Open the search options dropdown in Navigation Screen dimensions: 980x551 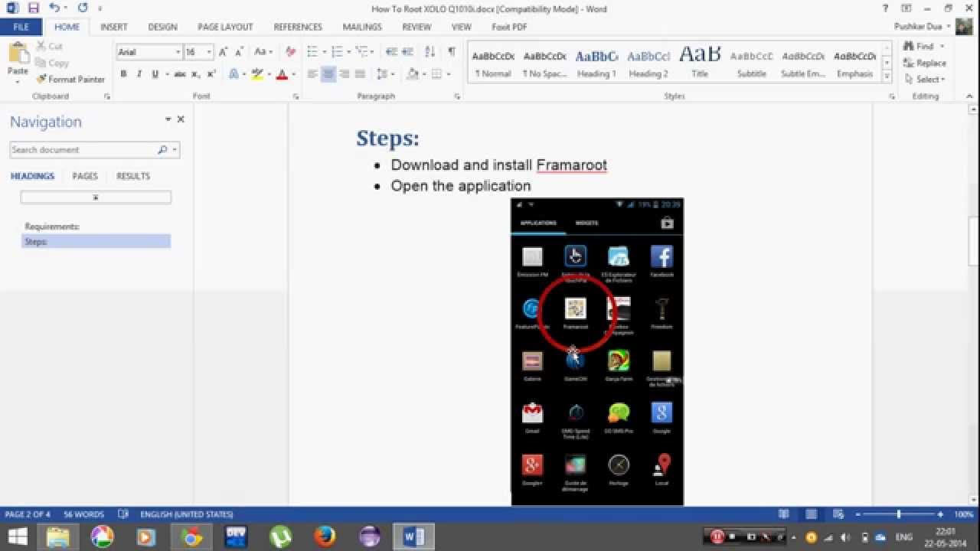click(175, 150)
